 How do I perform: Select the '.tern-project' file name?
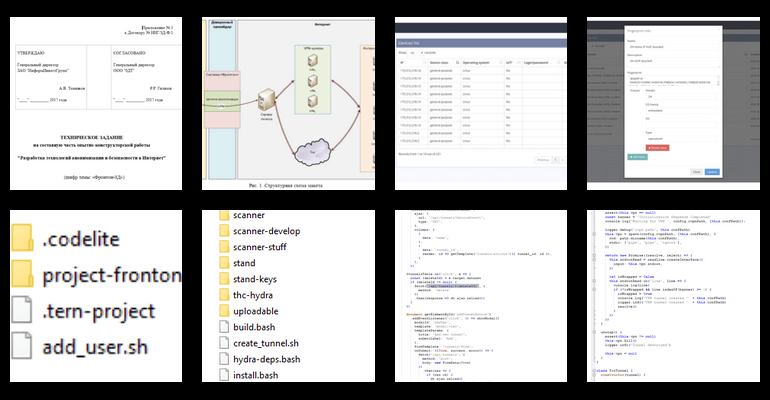click(99, 312)
